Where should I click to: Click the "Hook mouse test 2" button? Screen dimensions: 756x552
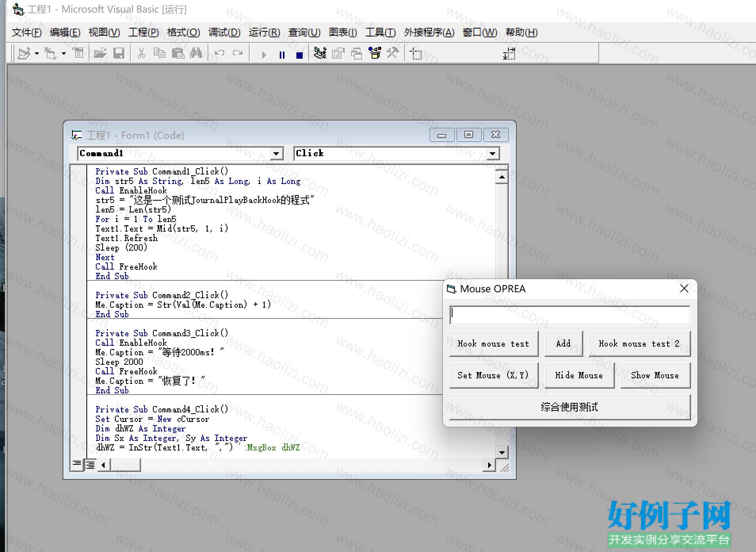(640, 344)
